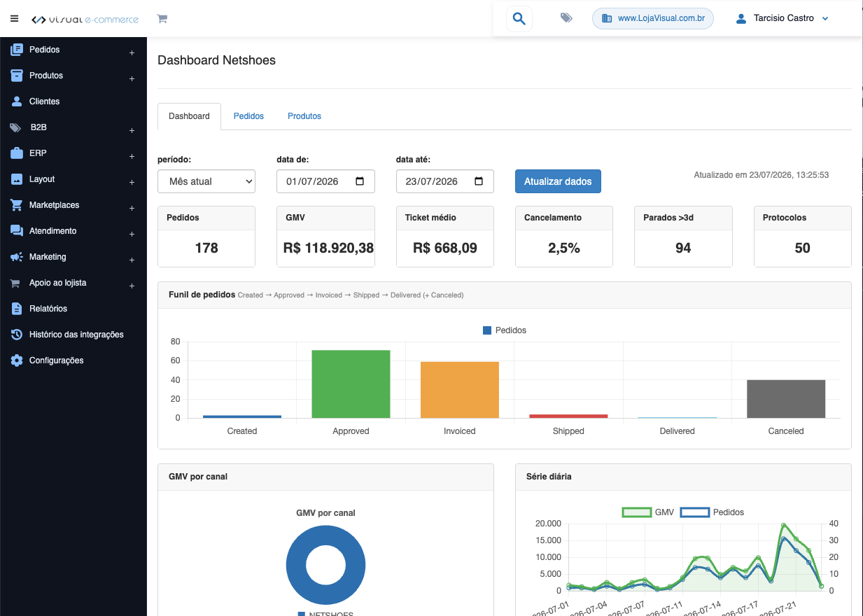Click the tags icon in top bar
Image resolution: width=863 pixels, height=616 pixels.
coord(566,18)
